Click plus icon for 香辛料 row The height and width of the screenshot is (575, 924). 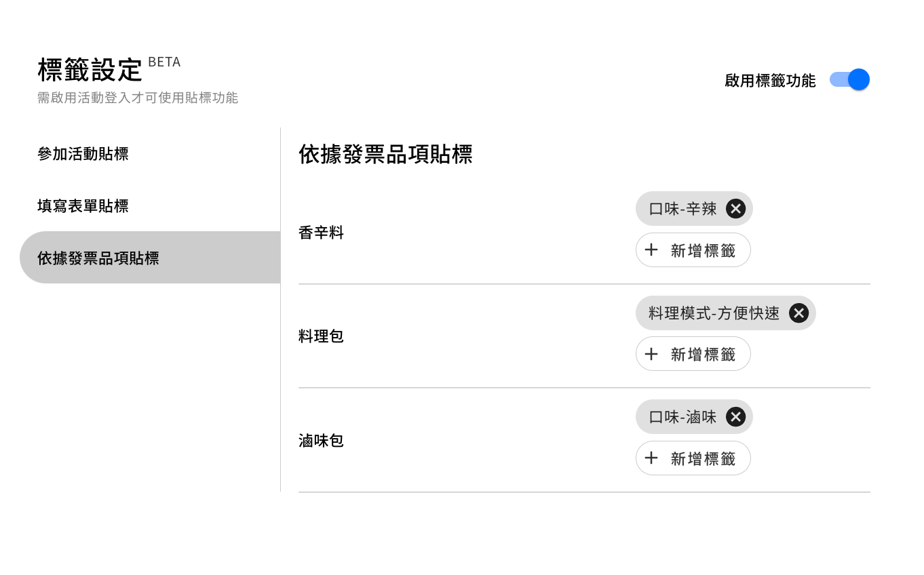(651, 250)
